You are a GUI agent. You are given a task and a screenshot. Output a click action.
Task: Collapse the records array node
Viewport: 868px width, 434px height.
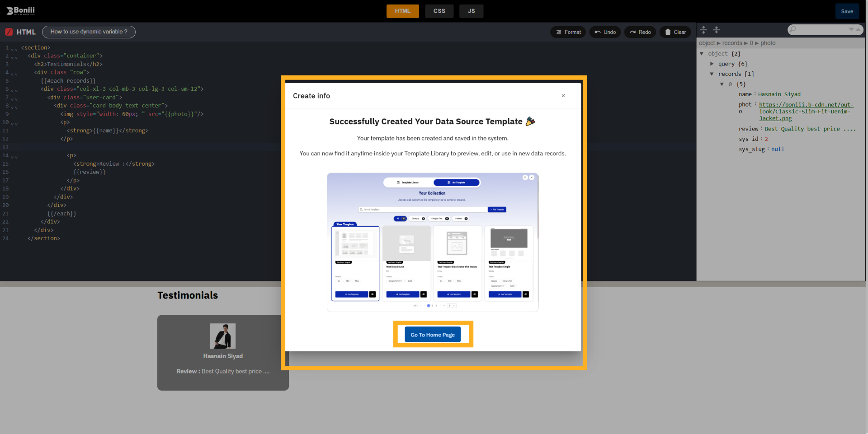tap(712, 74)
